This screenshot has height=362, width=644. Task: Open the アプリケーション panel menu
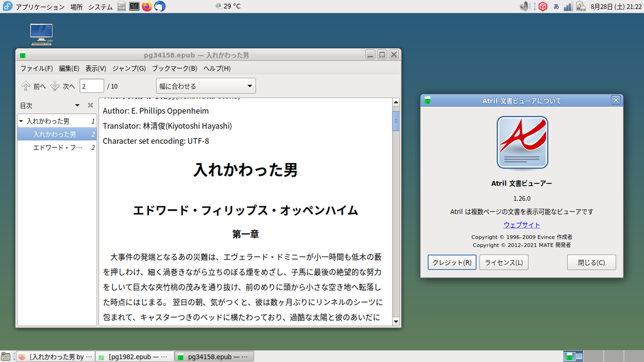click(40, 7)
